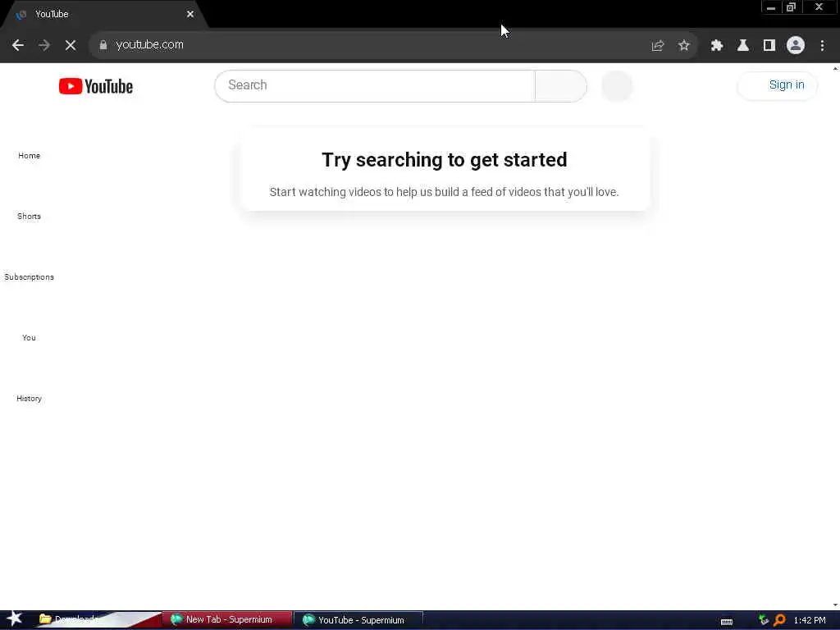840x630 pixels.
Task: Open Home in YouTube sidebar
Action: 29,155
